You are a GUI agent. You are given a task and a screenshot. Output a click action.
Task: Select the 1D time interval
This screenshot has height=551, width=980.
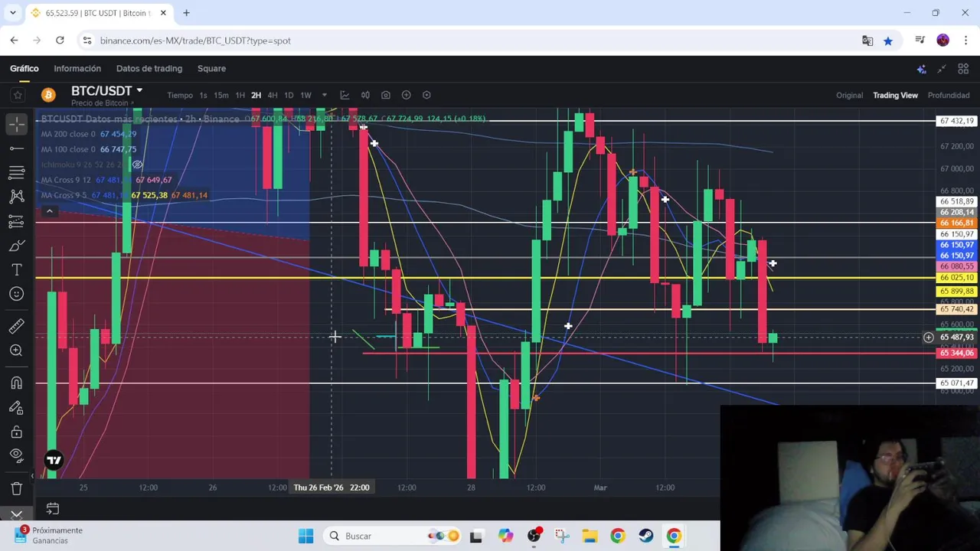tap(289, 95)
